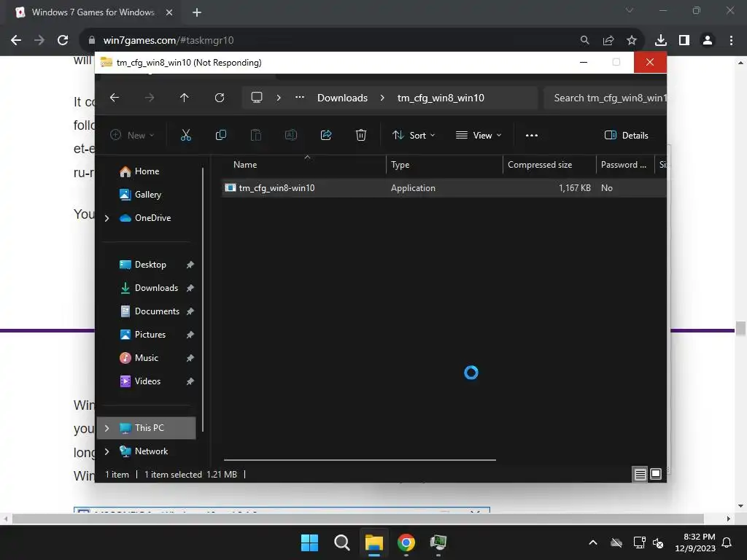Go back in File Explorer navigation
This screenshot has height=560, width=747.
[x=115, y=98]
